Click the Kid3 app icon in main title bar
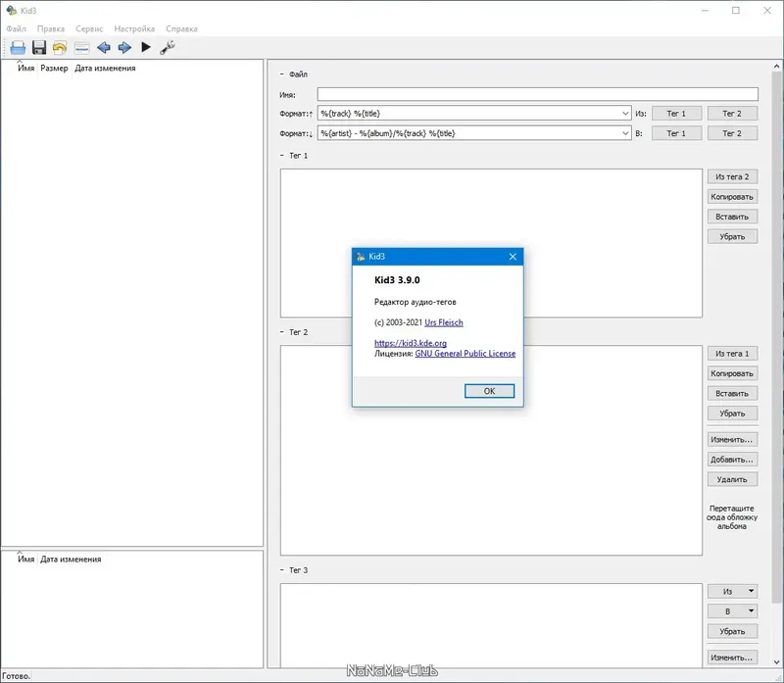 pos(12,10)
